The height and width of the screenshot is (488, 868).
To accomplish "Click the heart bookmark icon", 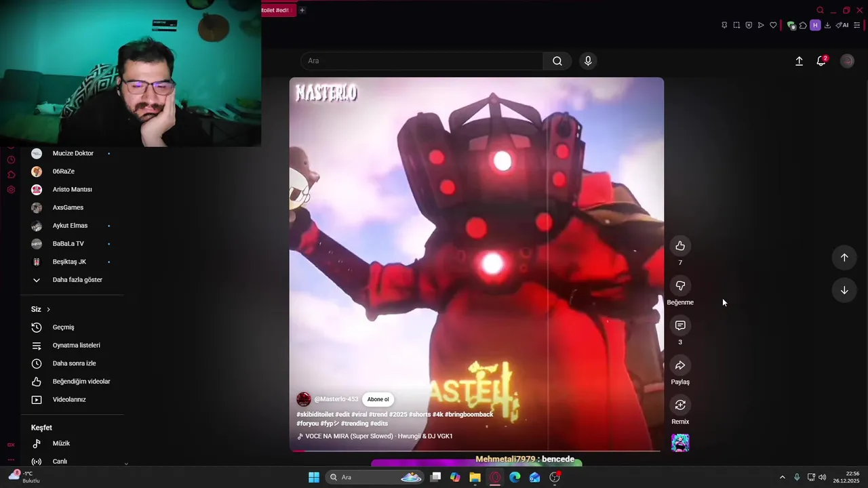I will click(773, 25).
